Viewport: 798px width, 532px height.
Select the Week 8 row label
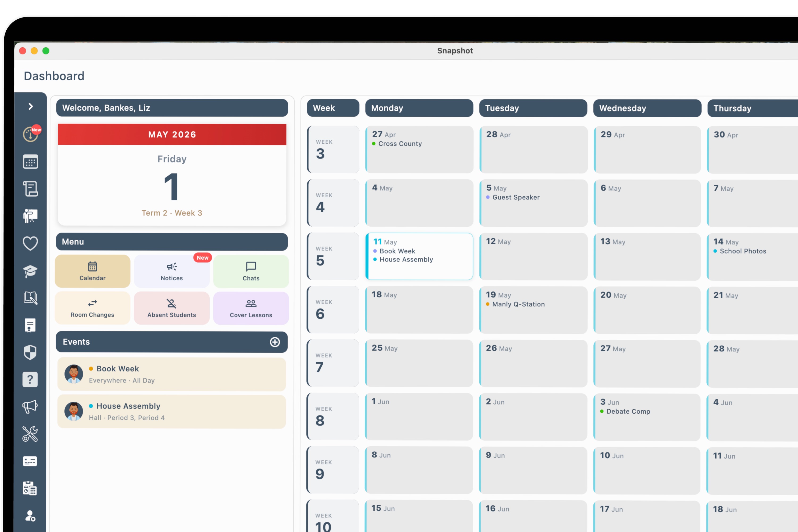[x=333, y=416]
